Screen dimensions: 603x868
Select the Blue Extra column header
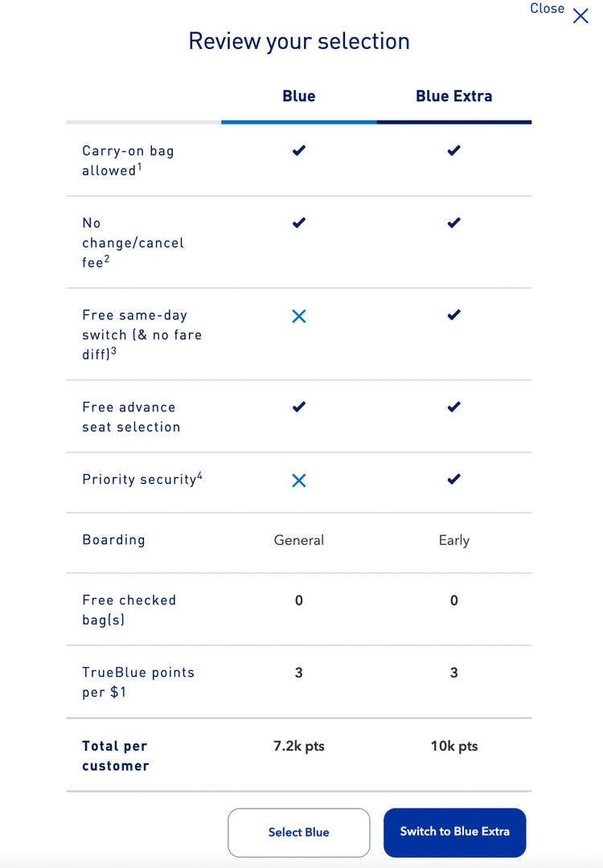(x=453, y=96)
